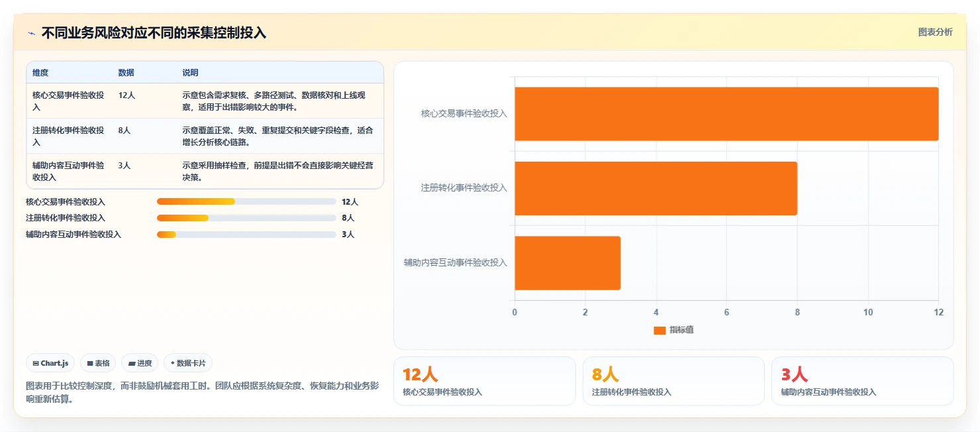Click the 注册转化事件验收投入 progress bar
Screen dimensions: 980x432
(246, 218)
